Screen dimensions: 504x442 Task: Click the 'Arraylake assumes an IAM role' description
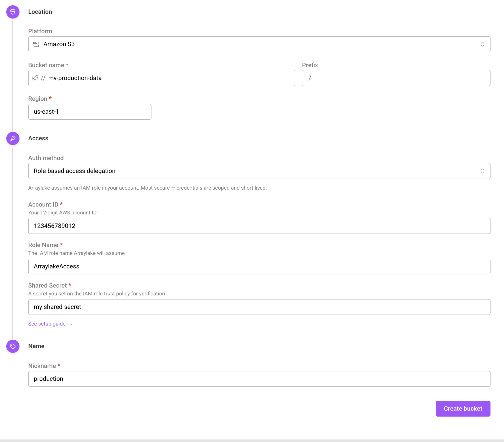click(147, 188)
